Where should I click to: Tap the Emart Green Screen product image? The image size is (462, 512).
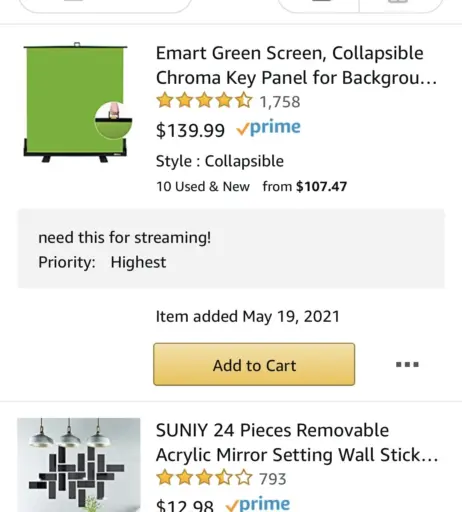(x=78, y=102)
